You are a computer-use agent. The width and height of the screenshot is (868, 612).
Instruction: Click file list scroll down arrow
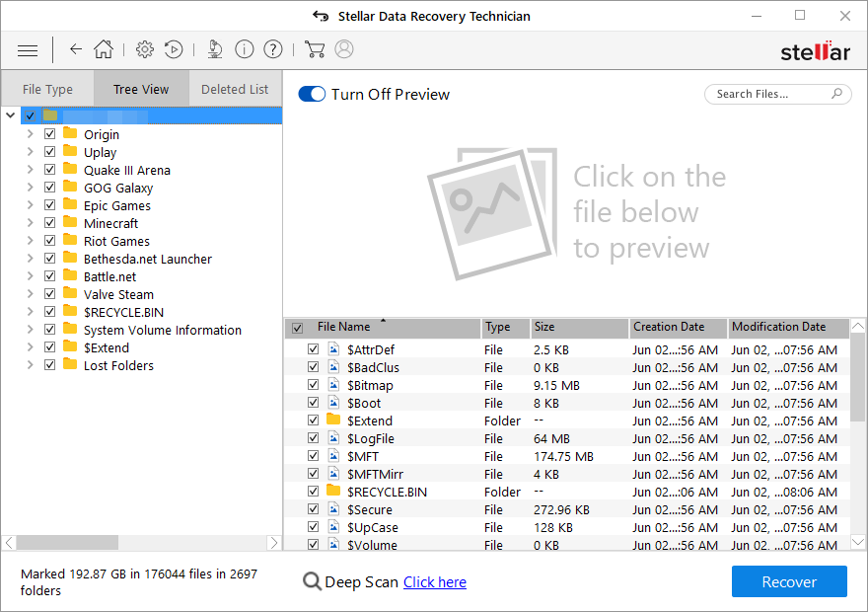(857, 542)
